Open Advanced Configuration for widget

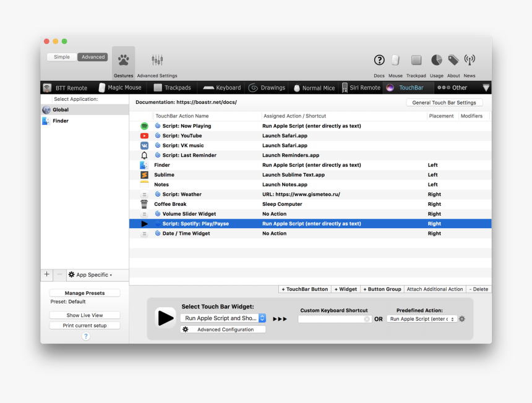click(223, 329)
